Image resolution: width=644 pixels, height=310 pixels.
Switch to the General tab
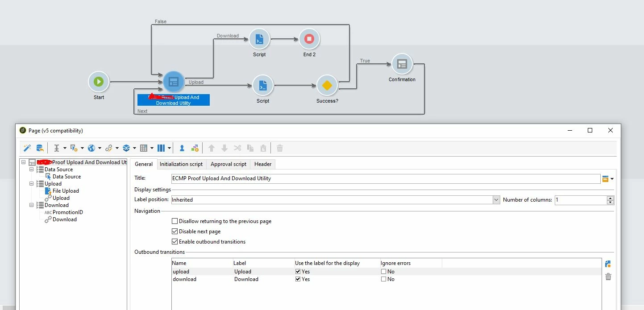click(144, 164)
